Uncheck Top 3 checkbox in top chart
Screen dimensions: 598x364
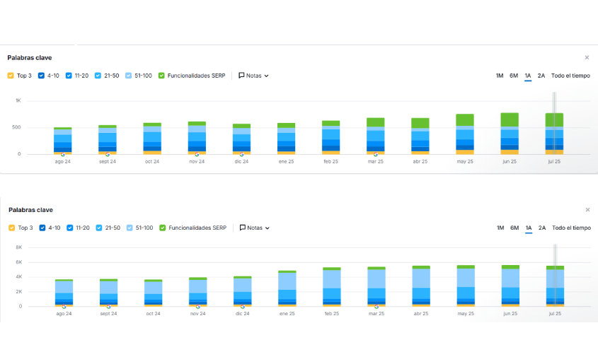click(x=11, y=76)
